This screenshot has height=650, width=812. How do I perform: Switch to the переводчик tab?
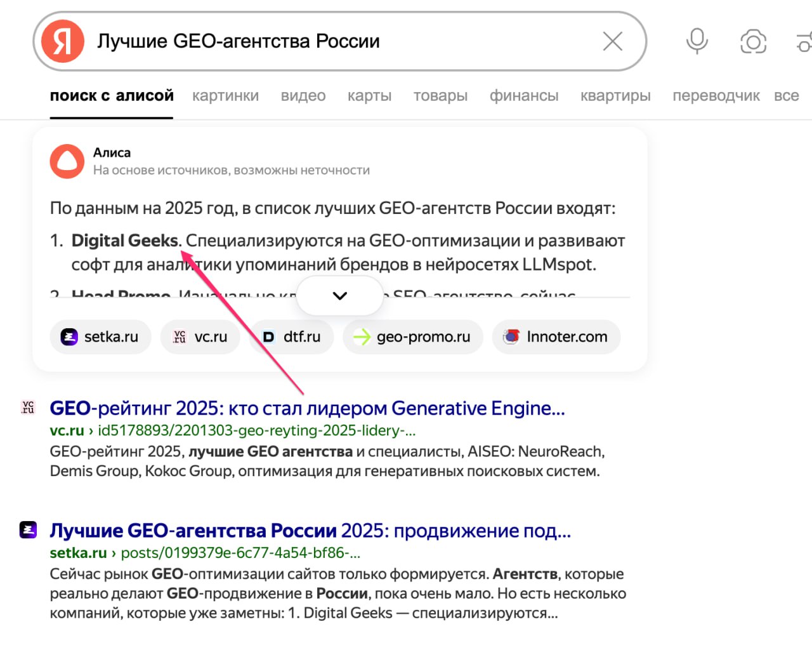(x=716, y=96)
